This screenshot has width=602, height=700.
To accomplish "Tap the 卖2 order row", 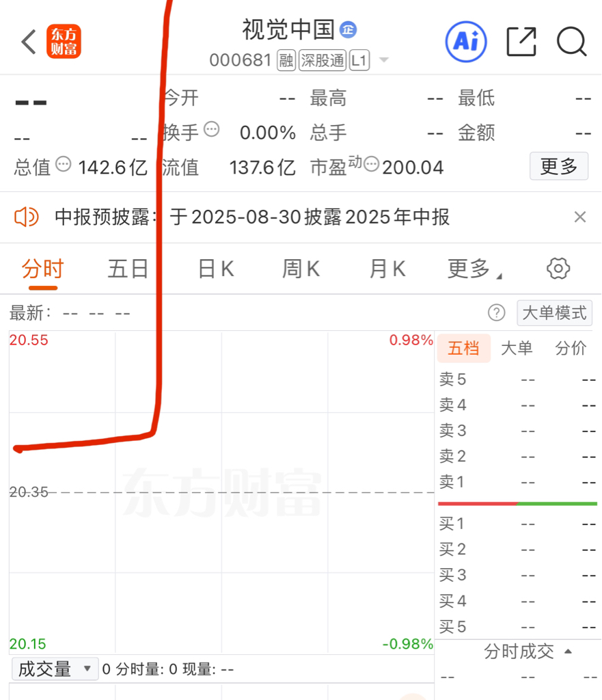I will (518, 456).
